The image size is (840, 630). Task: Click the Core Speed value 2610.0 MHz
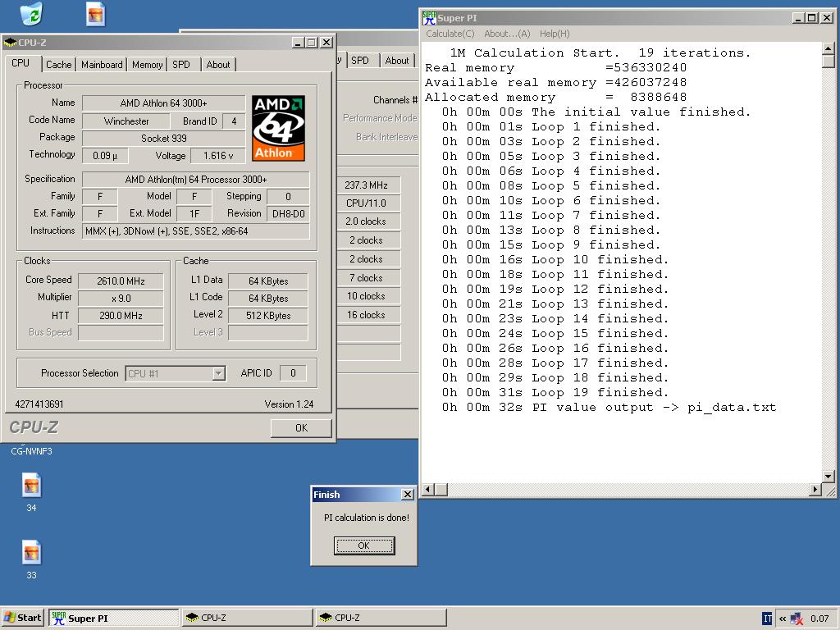pos(121,281)
